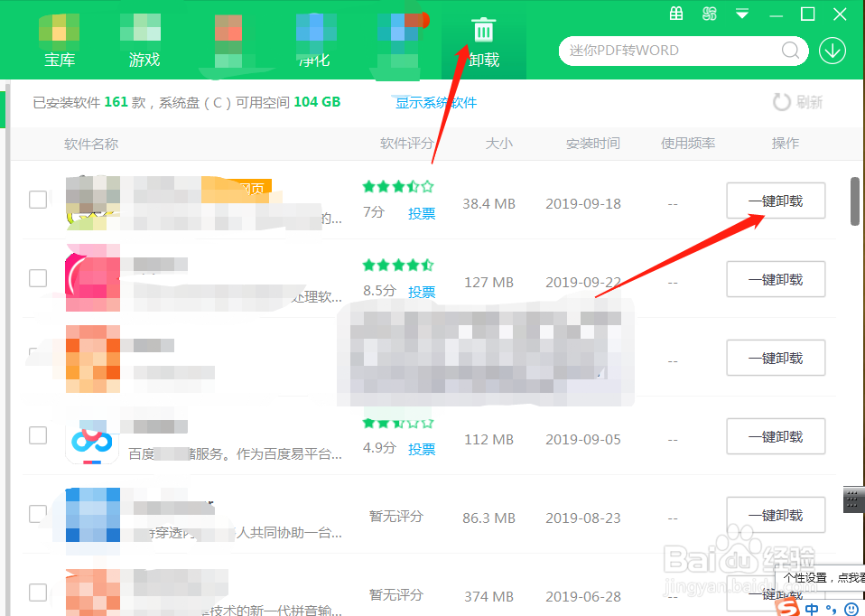Toggle Chinese/English with the 中 button
This screenshot has width=865, height=616.
[x=811, y=609]
